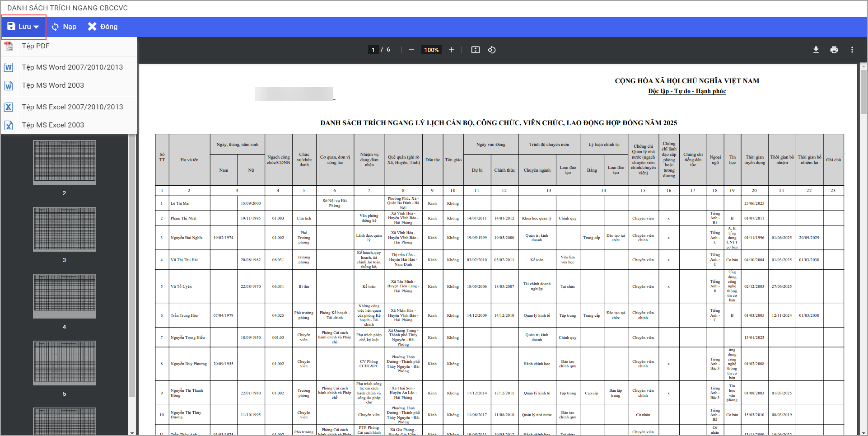Open page 2 thumbnail
Image resolution: width=868 pixels, height=436 pixels.
(65, 162)
